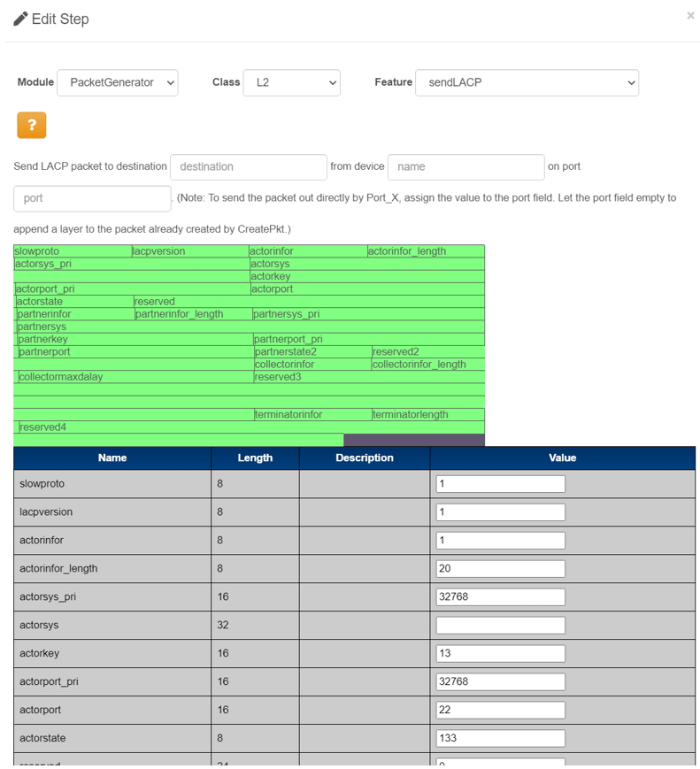This screenshot has height=769, width=700.
Task: Click the orange question mark help button
Action: pyautogui.click(x=31, y=125)
